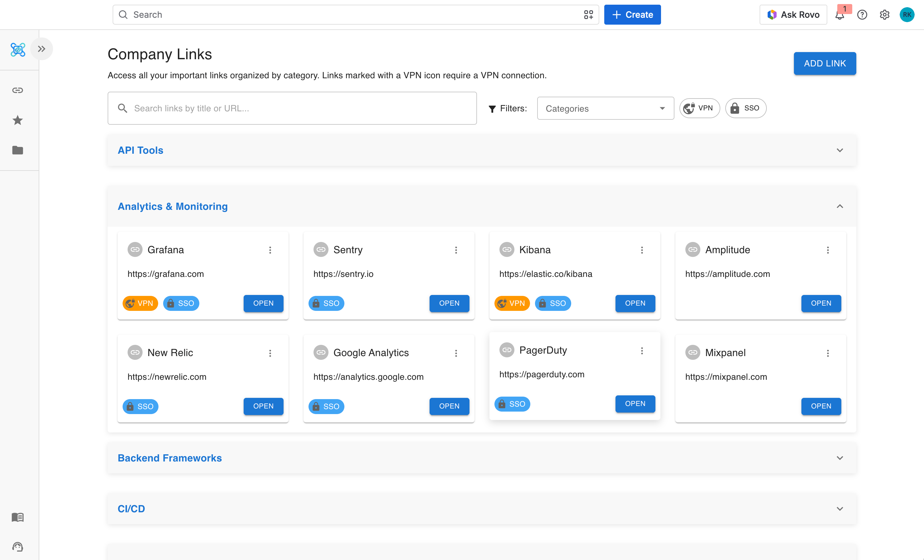This screenshot has height=560, width=924.
Task: Focus the Search links by title field
Action: point(292,108)
